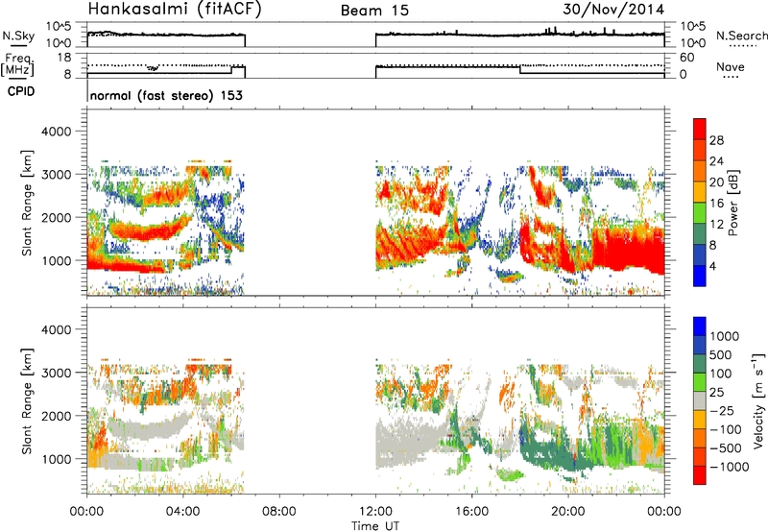Click the saturated red power region after 21:00
The height and width of the screenshot is (532, 768).
pyautogui.click(x=627, y=250)
